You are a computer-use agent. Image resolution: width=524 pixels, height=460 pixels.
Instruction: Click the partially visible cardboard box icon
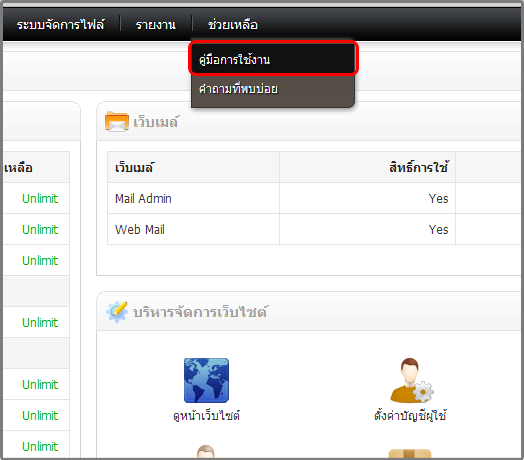click(410, 453)
